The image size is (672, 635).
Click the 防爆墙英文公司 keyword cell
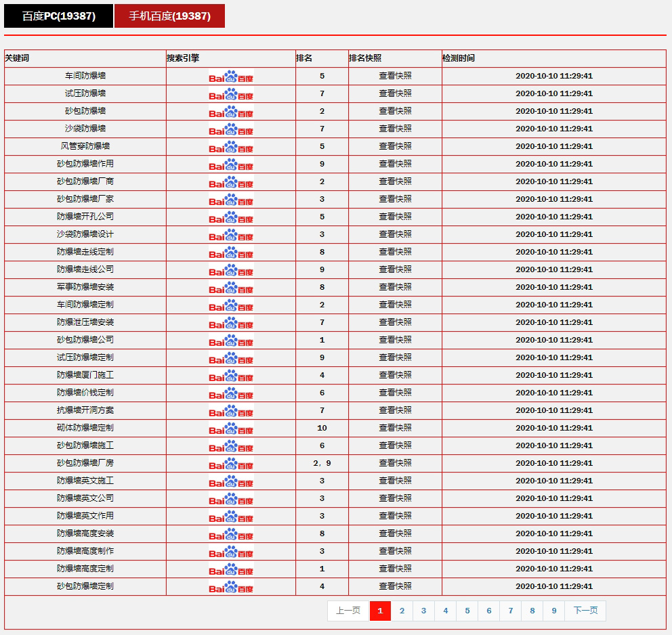pyautogui.click(x=85, y=498)
